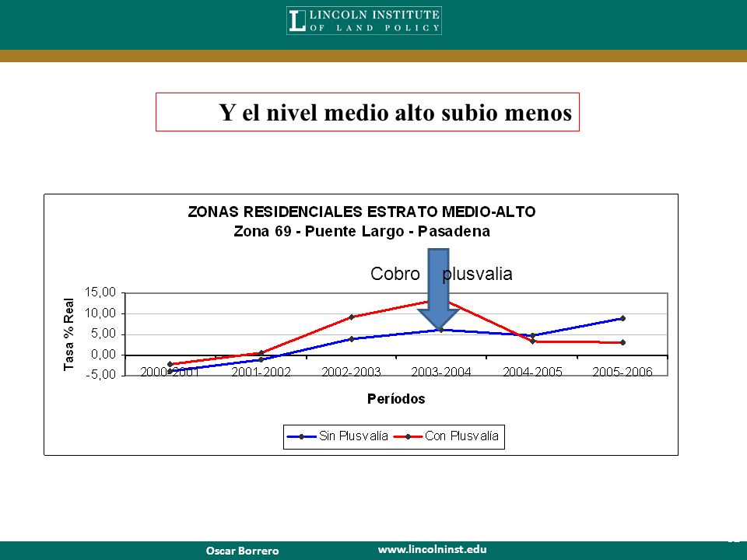Click the 0,00 y-axis value
Image resolution: width=747 pixels, height=560 pixels.
[x=103, y=355]
